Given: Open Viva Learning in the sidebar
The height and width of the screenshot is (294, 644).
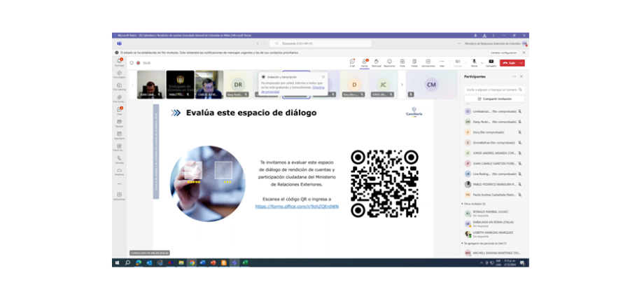Looking at the screenshot, I should click(x=119, y=86).
